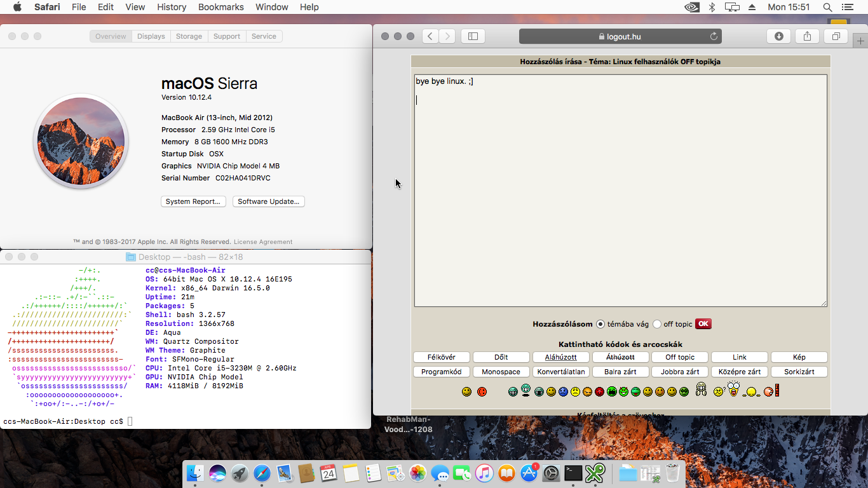Open the displays menu bar icon

click(732, 7)
